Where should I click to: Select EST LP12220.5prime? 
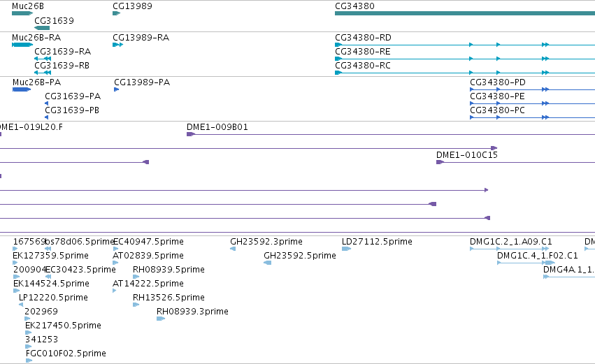coord(21,305)
